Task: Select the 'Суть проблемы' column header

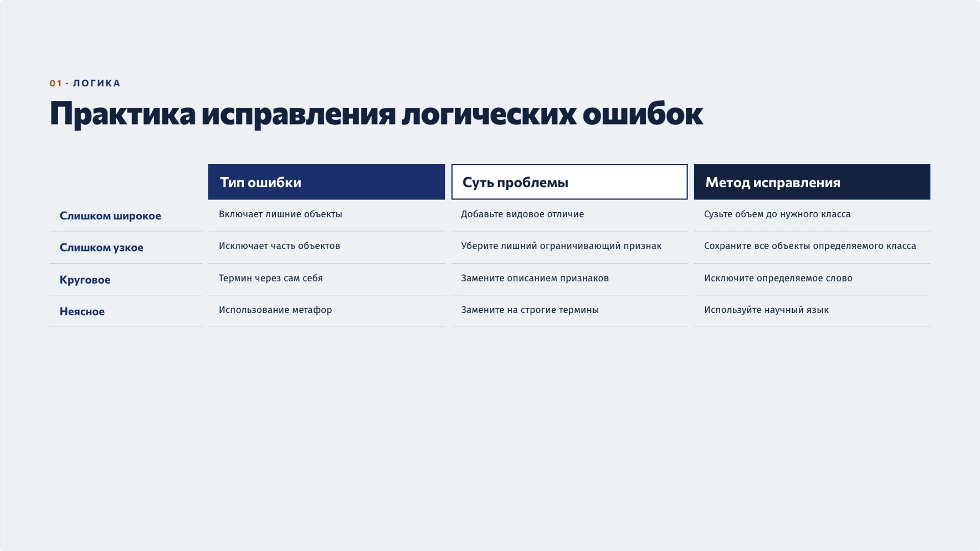Action: point(569,182)
